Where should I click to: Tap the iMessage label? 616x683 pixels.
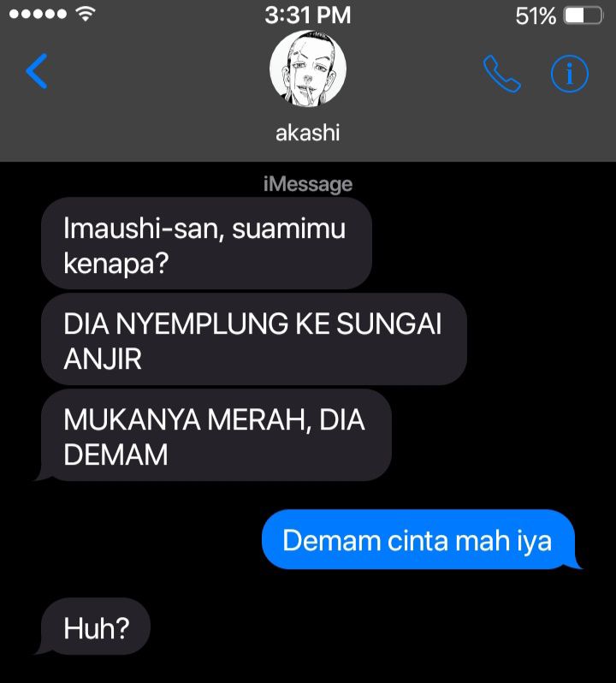308,184
